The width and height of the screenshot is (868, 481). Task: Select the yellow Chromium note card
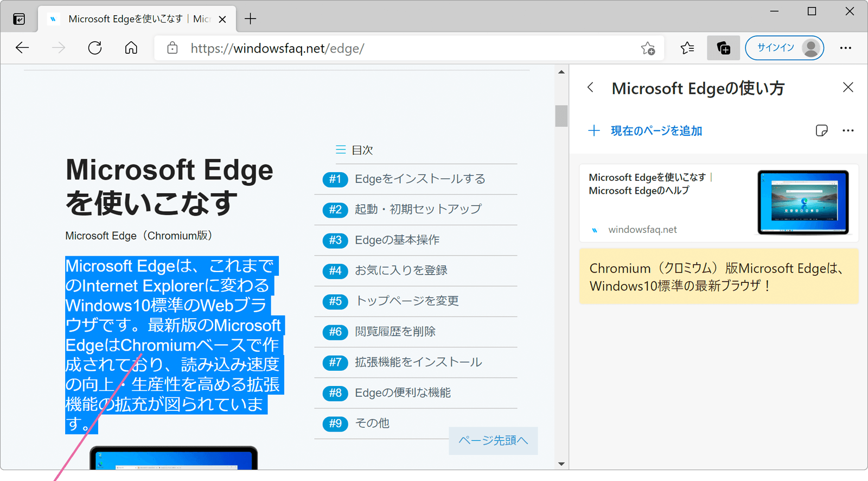(719, 276)
